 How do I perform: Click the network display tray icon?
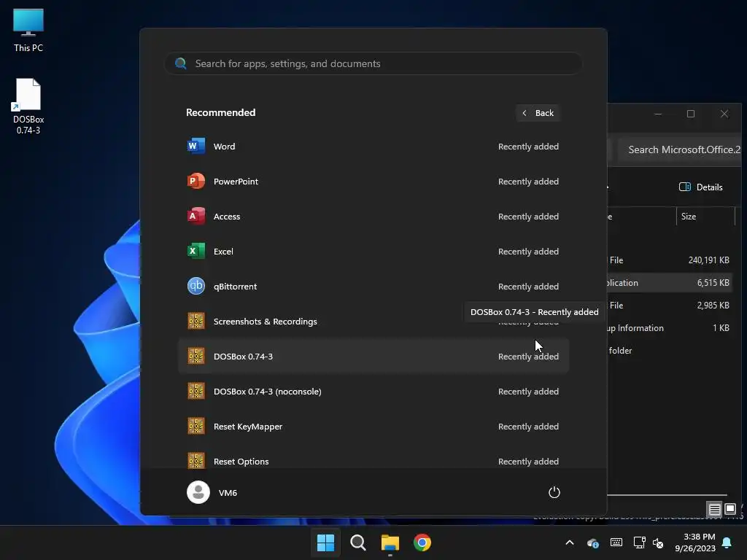(639, 542)
